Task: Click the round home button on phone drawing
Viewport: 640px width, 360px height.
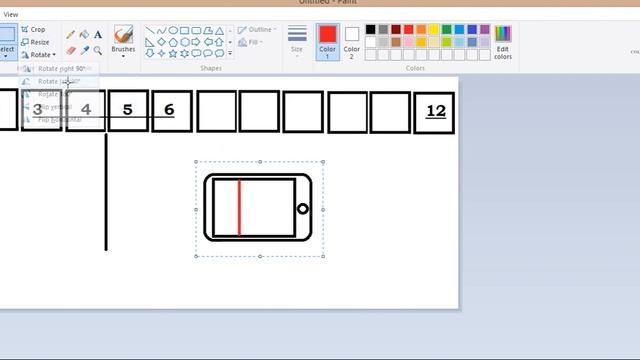Action: (302, 209)
